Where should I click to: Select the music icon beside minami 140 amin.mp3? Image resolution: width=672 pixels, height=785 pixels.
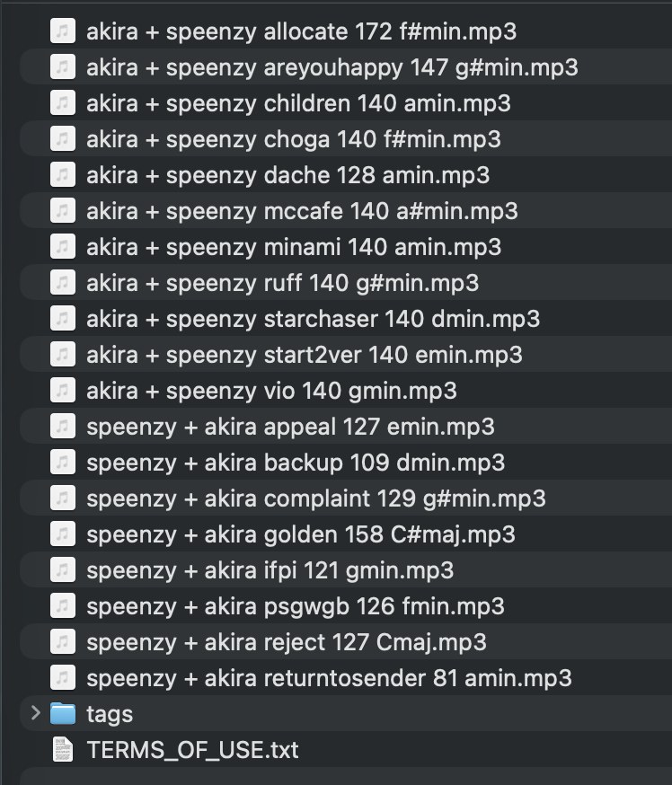pos(63,247)
